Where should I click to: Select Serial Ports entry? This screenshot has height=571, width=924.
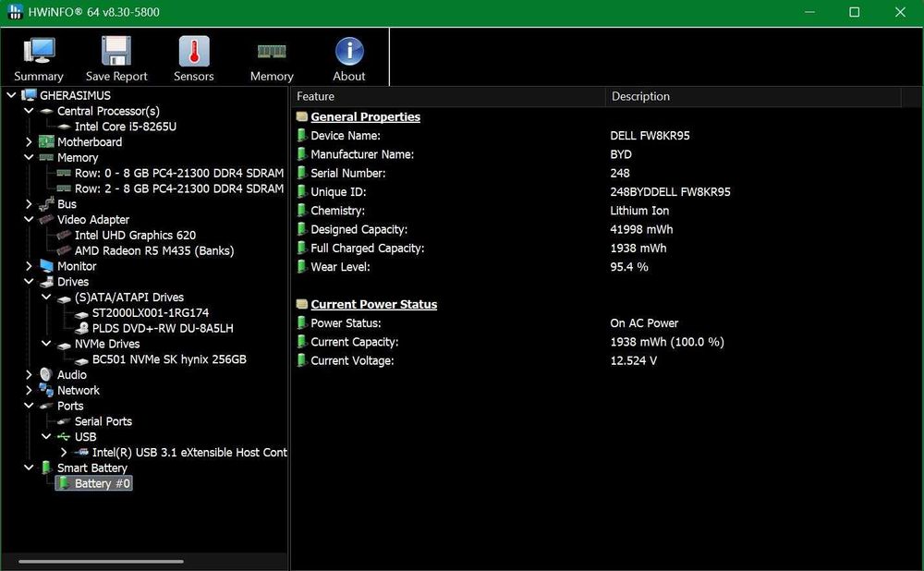103,420
